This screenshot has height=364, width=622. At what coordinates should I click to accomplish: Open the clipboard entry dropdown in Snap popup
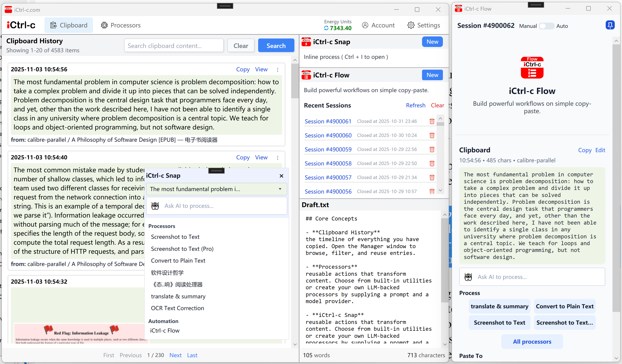point(216,189)
